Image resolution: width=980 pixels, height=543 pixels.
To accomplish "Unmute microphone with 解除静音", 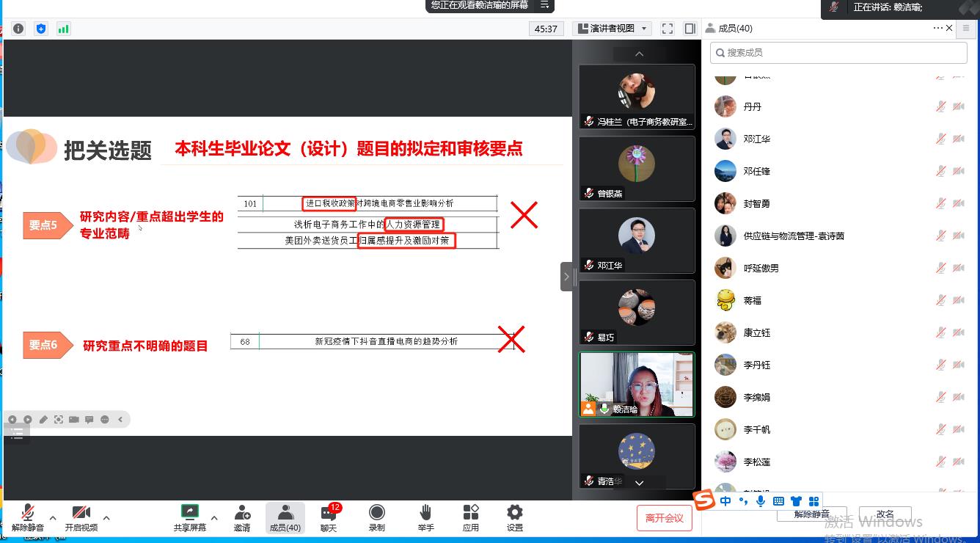I will coord(28,517).
